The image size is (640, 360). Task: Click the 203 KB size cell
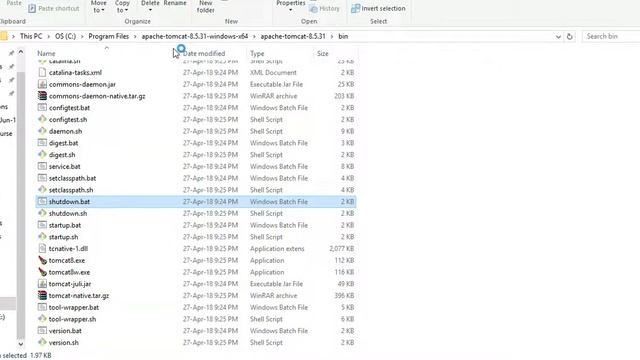pos(344,96)
